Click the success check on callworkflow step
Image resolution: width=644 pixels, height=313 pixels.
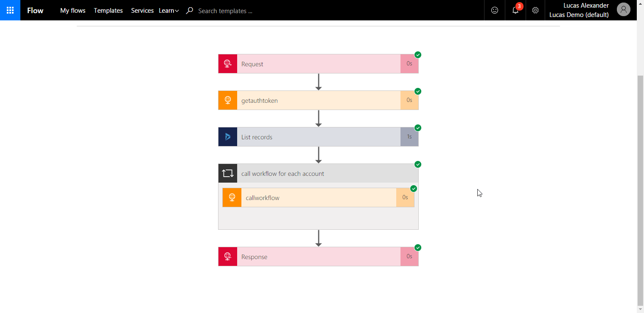tap(414, 189)
